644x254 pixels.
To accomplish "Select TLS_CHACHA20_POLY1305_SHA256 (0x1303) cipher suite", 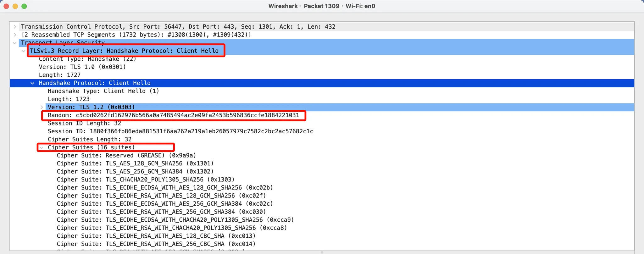I will click(146, 179).
